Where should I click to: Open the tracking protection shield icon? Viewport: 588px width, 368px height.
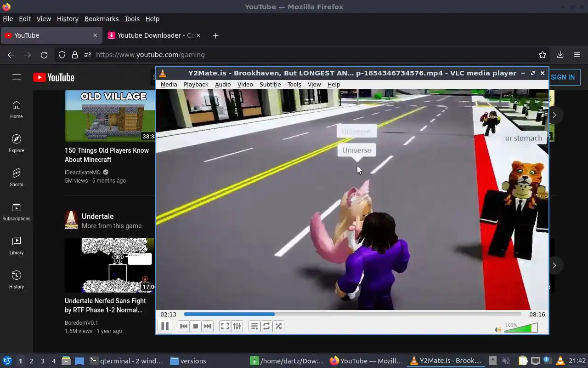click(x=62, y=55)
